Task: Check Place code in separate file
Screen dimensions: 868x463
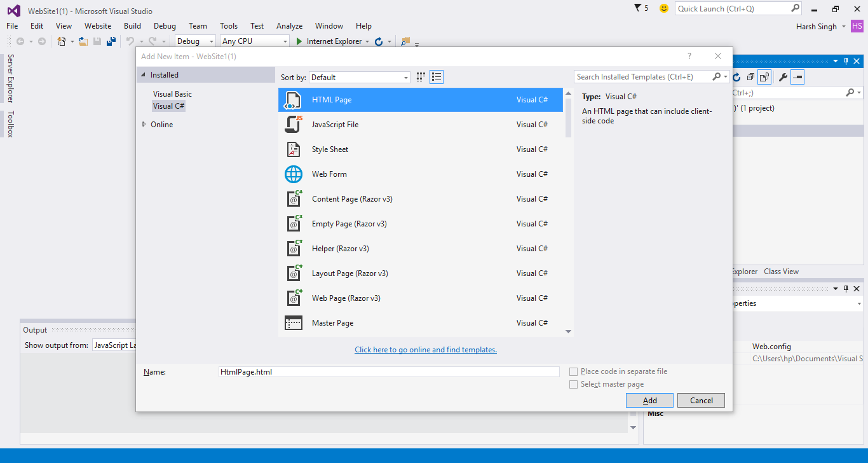Action: 574,371
